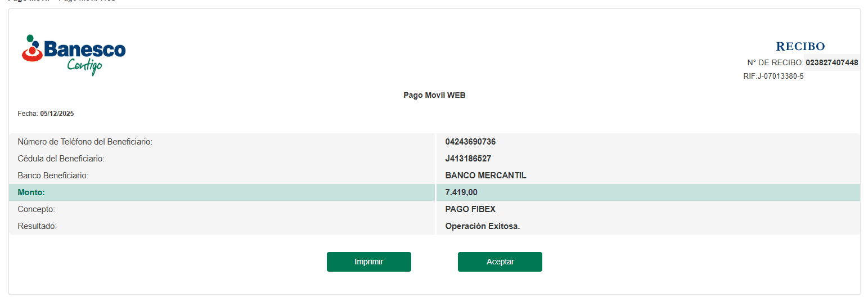The image size is (868, 306).
Task: Click the Concepto row label
Action: click(36, 209)
